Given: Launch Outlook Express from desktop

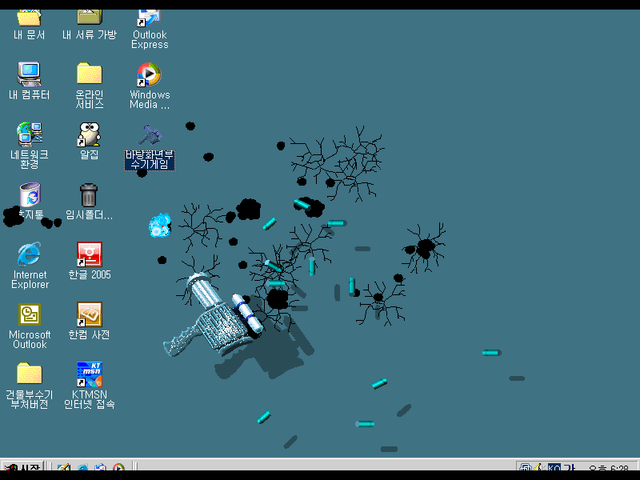Looking at the screenshot, I should 149,18.
